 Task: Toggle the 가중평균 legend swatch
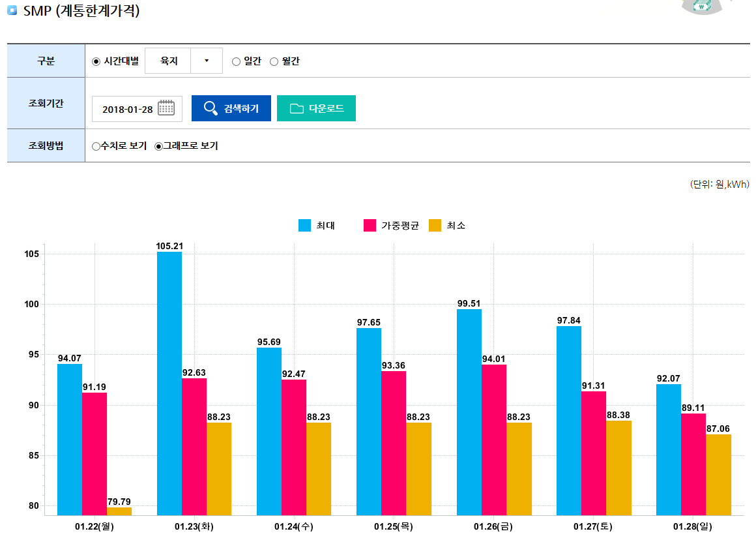tap(370, 226)
